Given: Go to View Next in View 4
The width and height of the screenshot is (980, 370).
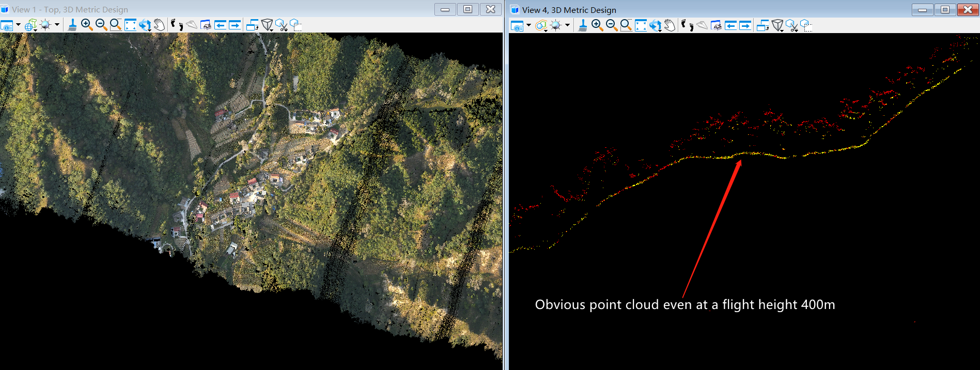Looking at the screenshot, I should (x=745, y=25).
